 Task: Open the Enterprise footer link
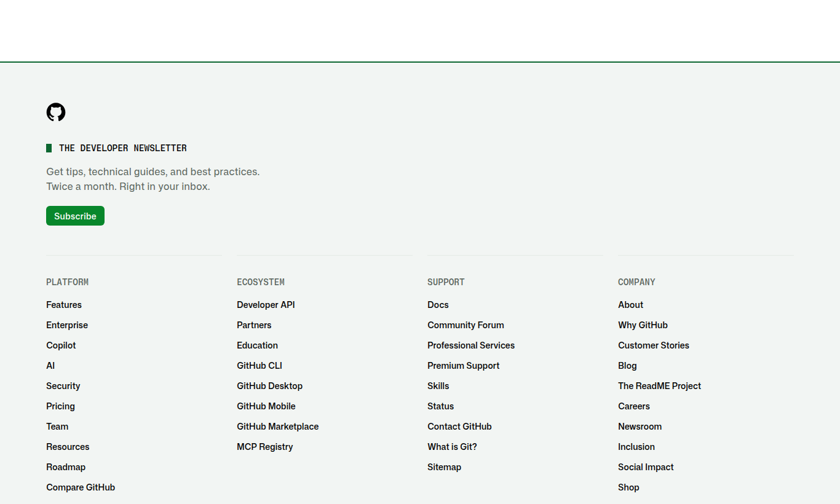[x=67, y=325]
